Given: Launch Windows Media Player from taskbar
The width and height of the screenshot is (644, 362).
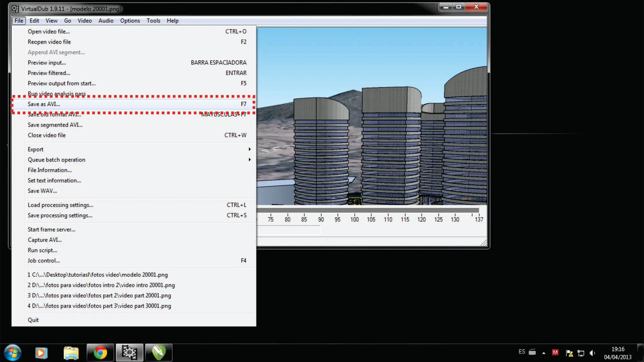Looking at the screenshot, I should (41, 353).
